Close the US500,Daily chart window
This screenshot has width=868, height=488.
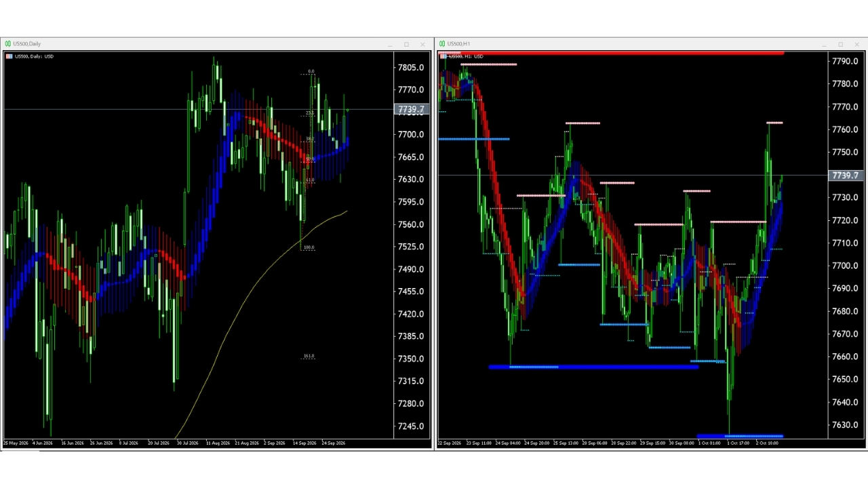(x=422, y=45)
